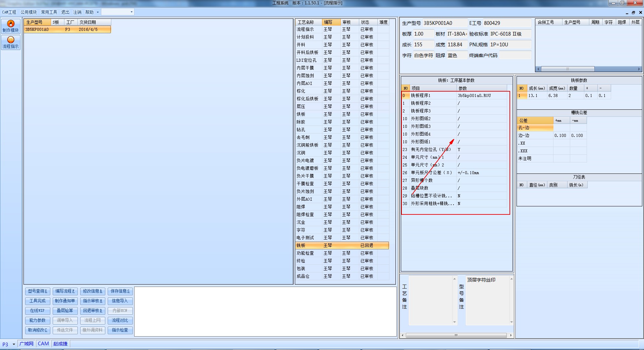Select the 外层AOI process row
The image size is (644, 350).
[342, 199]
